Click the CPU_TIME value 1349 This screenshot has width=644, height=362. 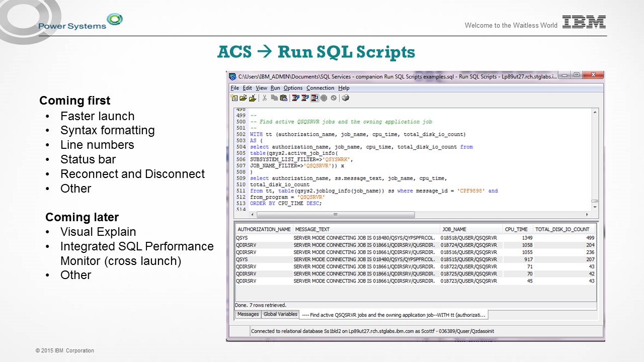[x=527, y=238]
